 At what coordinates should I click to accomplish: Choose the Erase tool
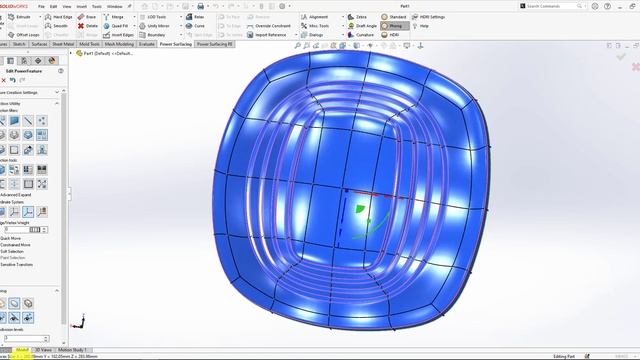(x=87, y=17)
